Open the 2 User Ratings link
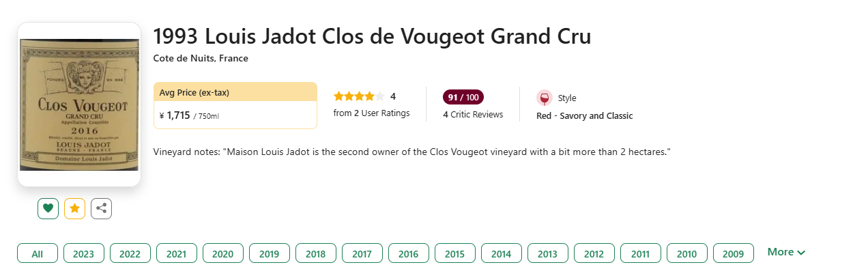Screen dimensions: 868x280 click(371, 113)
